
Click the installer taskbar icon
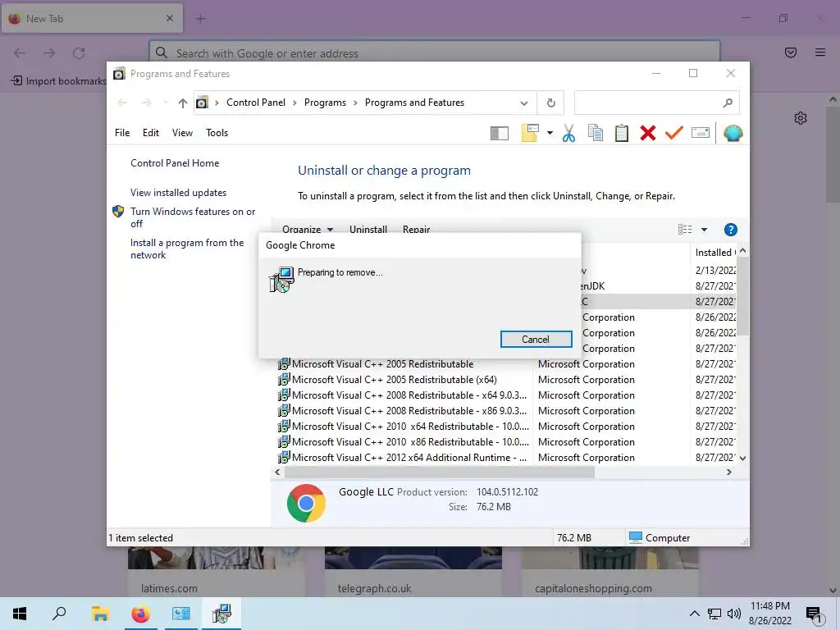coord(221,614)
